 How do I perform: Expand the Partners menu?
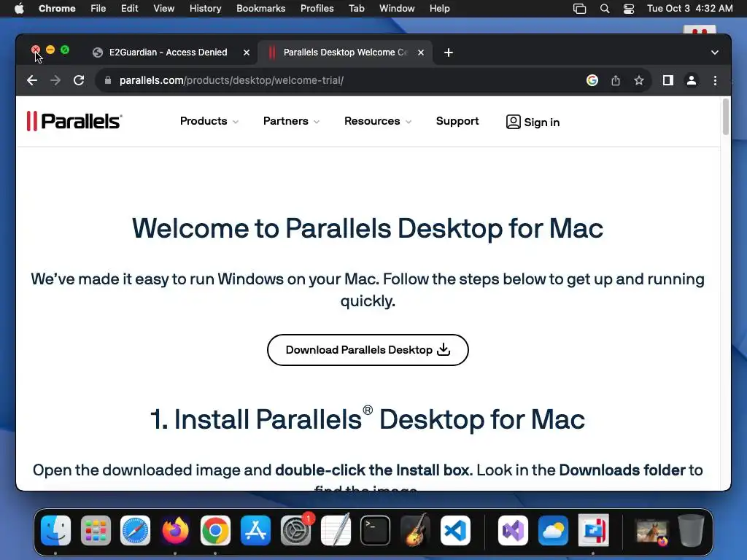[291, 121]
